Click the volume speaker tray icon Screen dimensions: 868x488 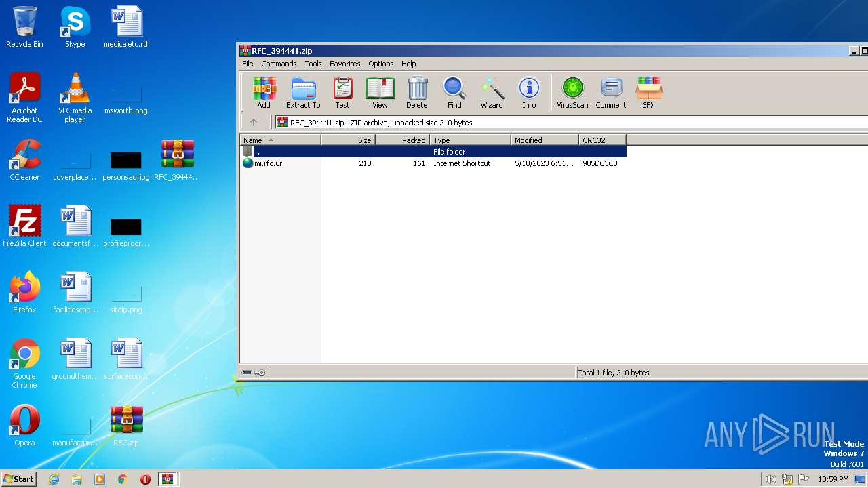point(770,479)
